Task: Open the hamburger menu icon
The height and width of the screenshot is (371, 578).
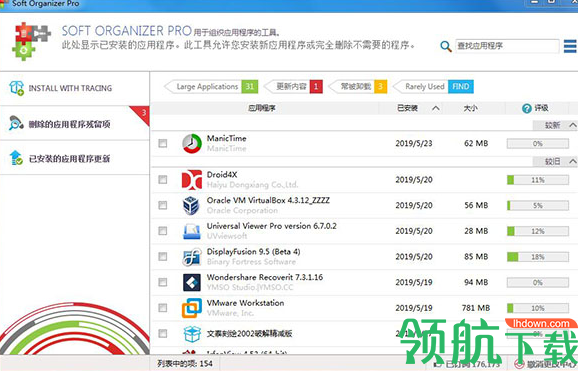Action: point(570,46)
